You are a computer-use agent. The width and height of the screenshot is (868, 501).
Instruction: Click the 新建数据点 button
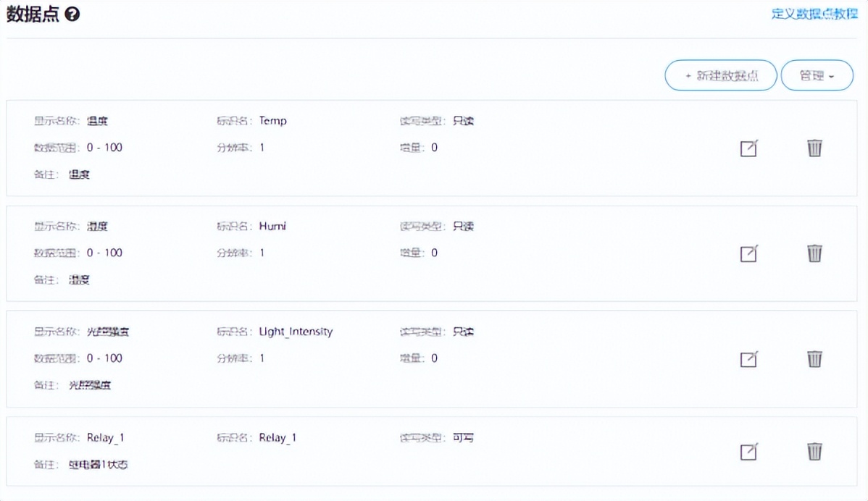(x=721, y=75)
